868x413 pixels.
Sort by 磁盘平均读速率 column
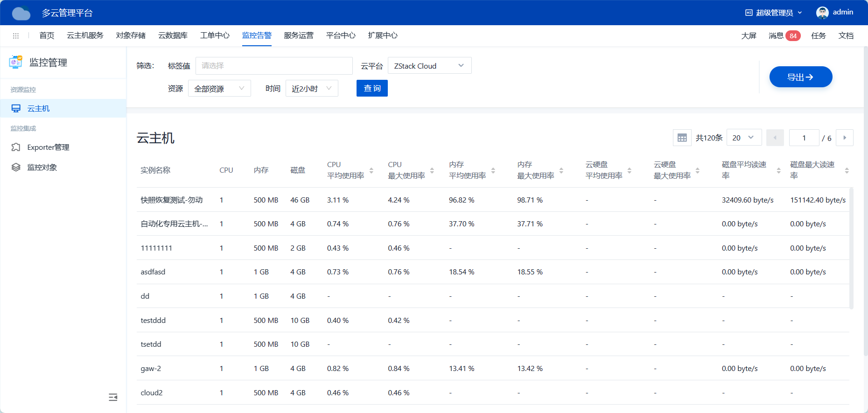[x=778, y=170]
